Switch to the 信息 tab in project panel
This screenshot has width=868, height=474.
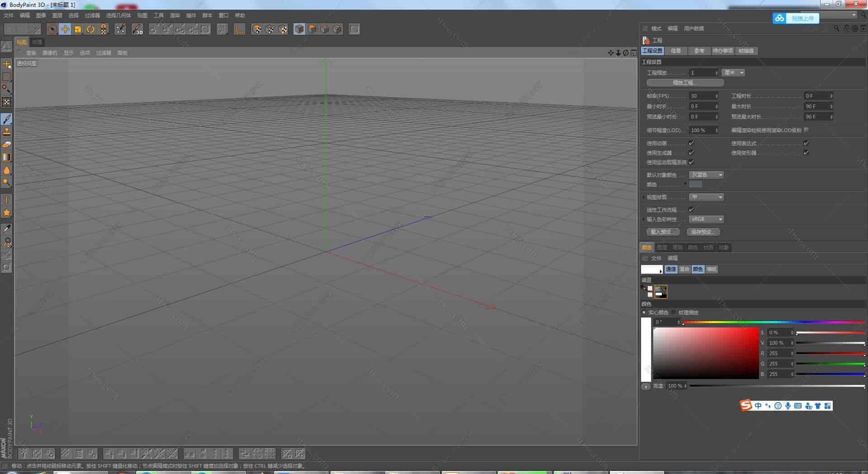coord(676,51)
